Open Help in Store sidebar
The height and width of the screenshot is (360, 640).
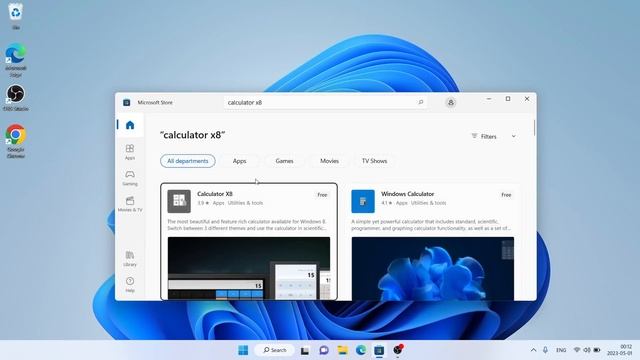(x=130, y=284)
